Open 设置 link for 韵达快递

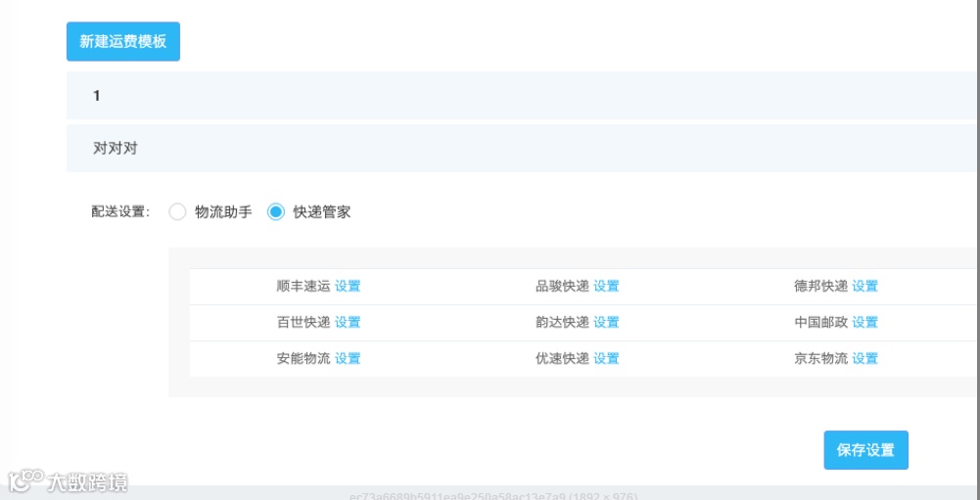pos(606,323)
